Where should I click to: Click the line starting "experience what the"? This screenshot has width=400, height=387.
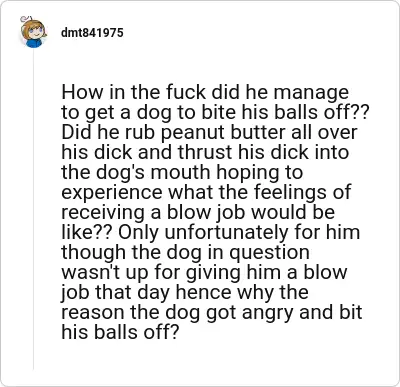206,192
